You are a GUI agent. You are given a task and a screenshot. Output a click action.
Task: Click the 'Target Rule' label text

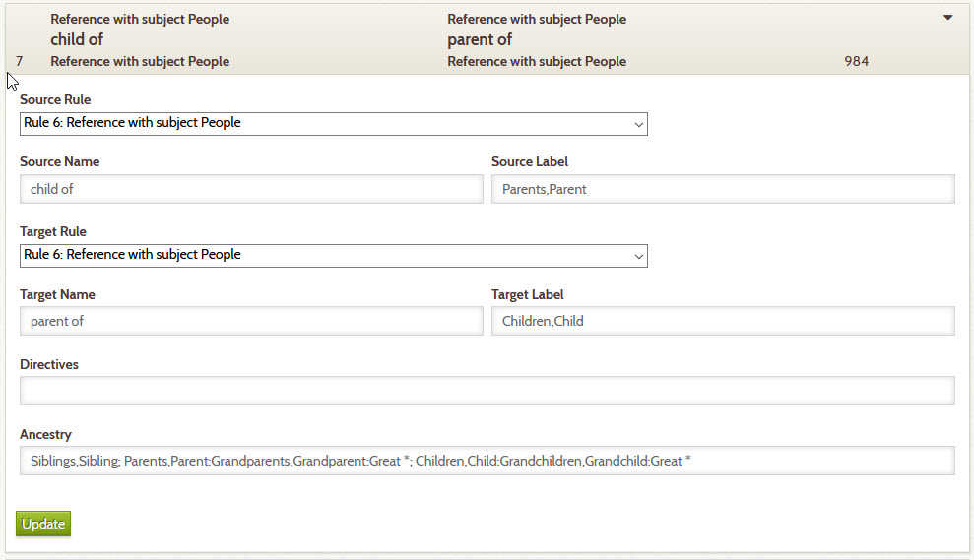pyautogui.click(x=53, y=231)
